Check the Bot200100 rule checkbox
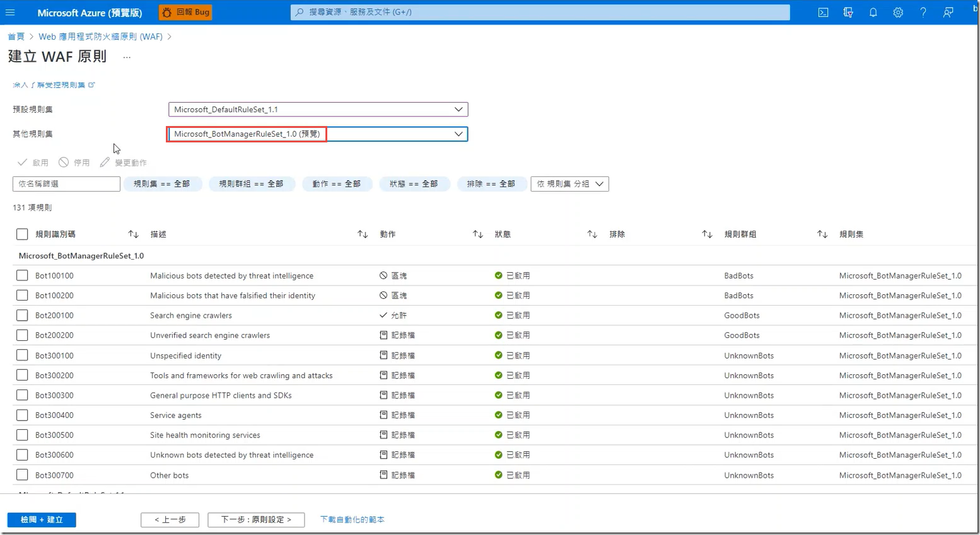This screenshot has height=535, width=980. pyautogui.click(x=22, y=315)
